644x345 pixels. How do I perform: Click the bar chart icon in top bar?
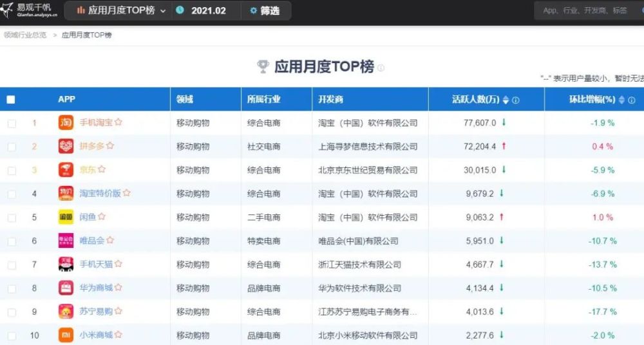point(81,10)
